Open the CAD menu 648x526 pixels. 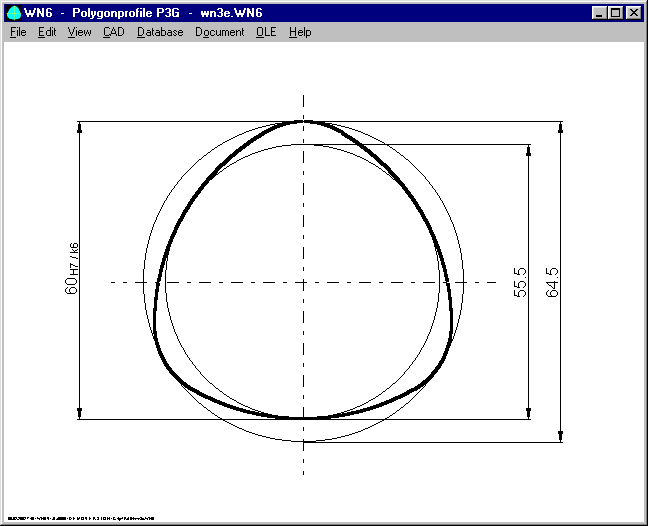point(114,32)
